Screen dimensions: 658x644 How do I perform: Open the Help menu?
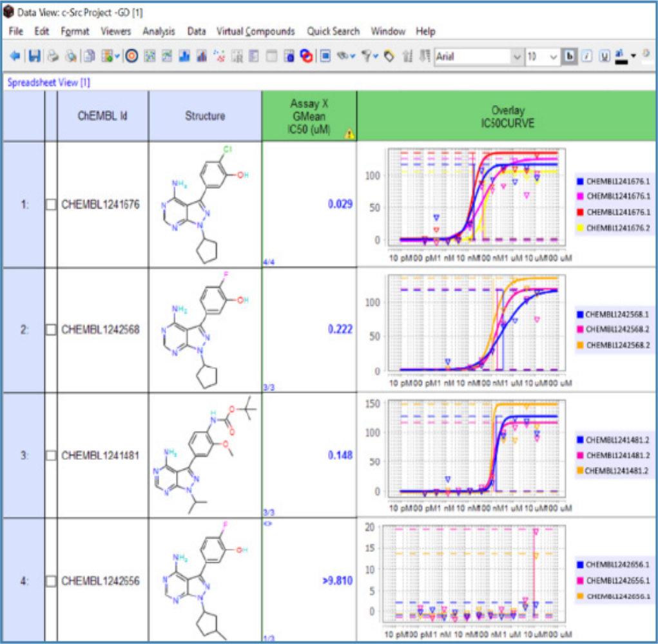(x=425, y=32)
